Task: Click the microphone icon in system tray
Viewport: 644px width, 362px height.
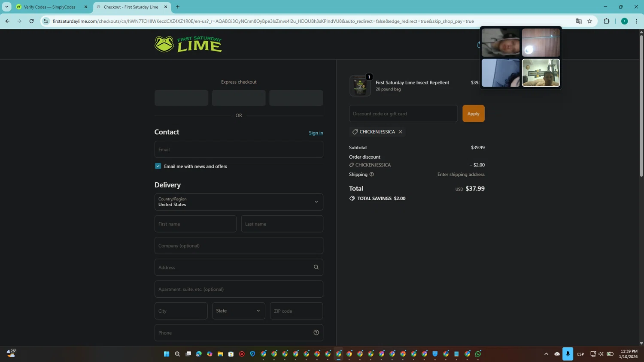Action: point(568,354)
